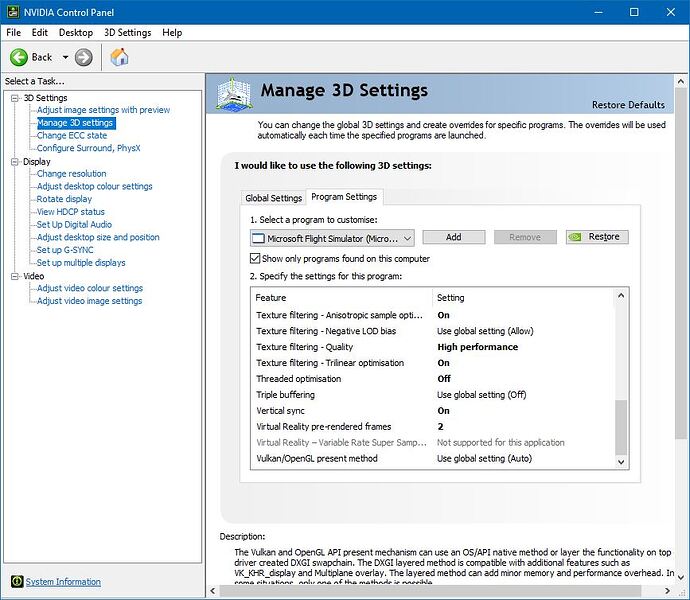The height and width of the screenshot is (600, 690).
Task: Click main page scroll up arrow
Action: pyautogui.click(x=680, y=81)
